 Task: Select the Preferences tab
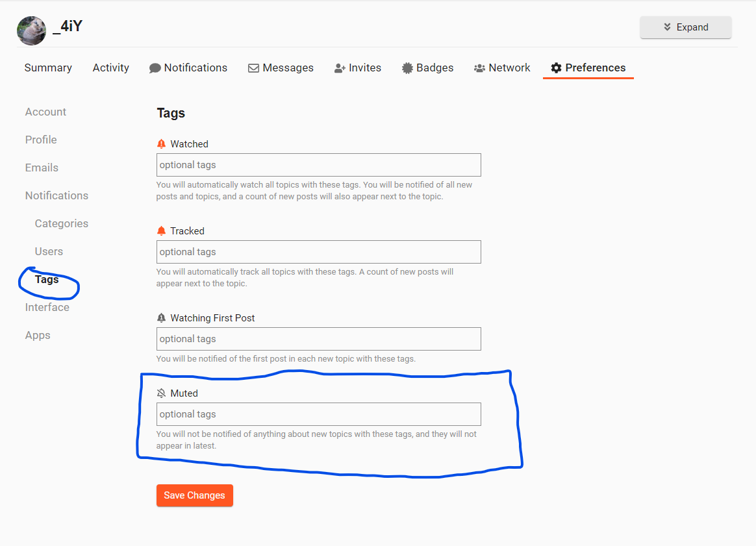tap(588, 68)
